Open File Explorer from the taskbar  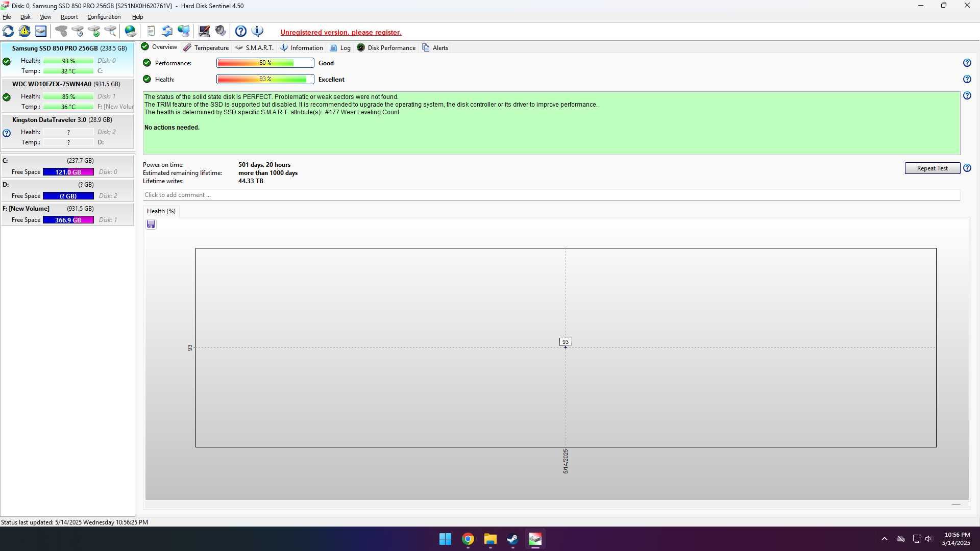491,539
